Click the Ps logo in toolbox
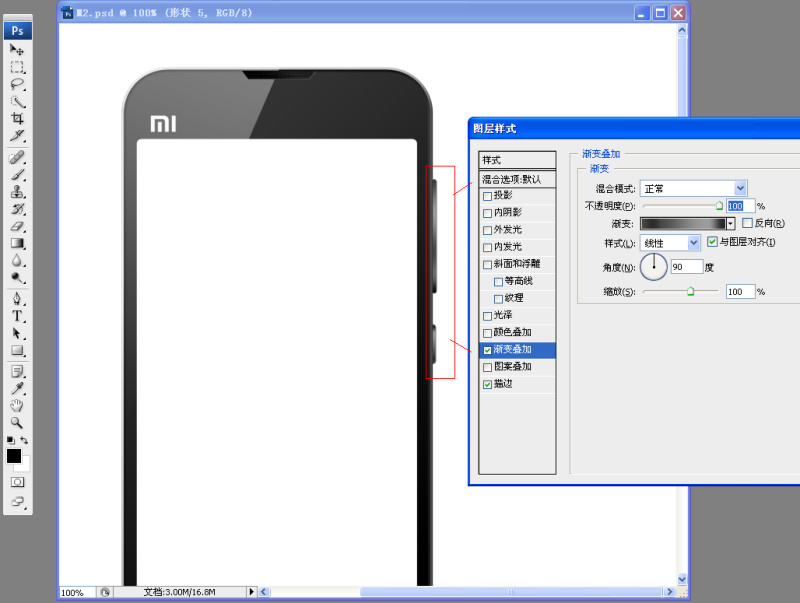This screenshot has height=603, width=800. point(17,31)
